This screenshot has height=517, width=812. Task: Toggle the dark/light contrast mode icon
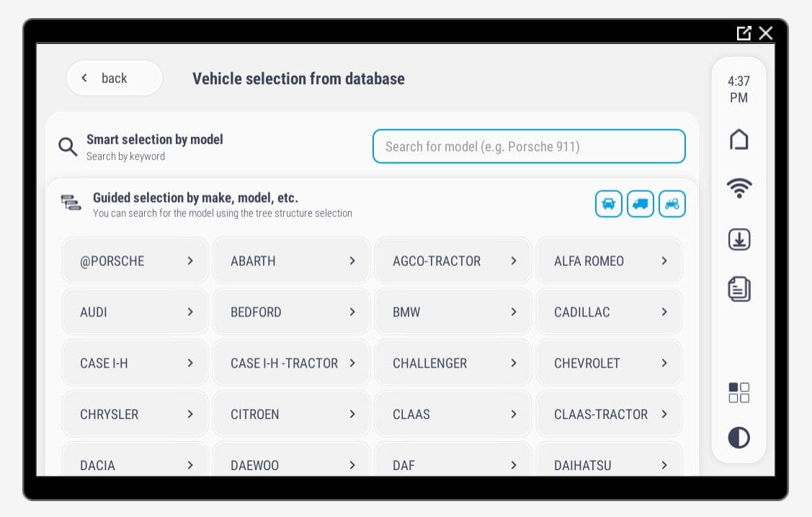coord(739,438)
